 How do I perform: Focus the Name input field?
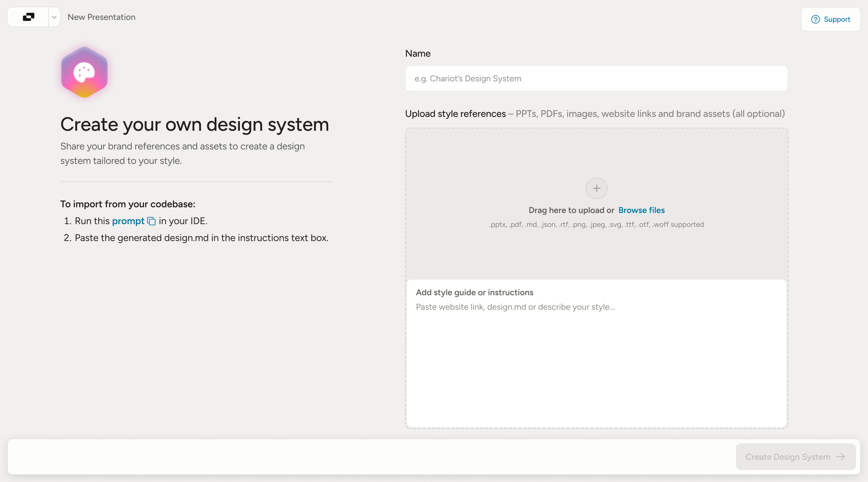tap(596, 79)
